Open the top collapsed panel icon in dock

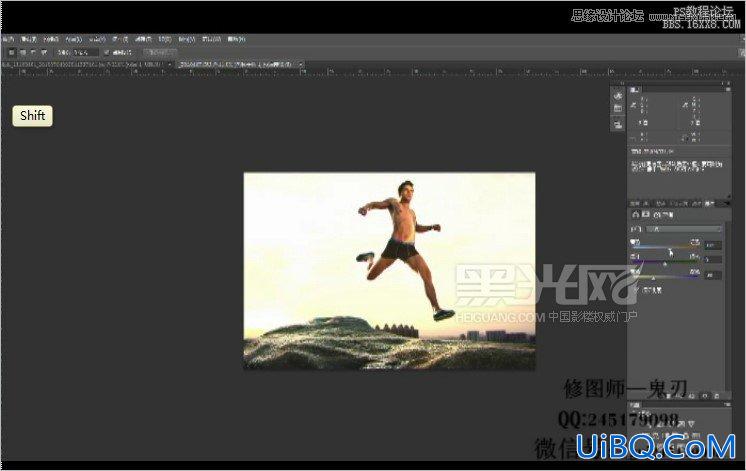618,96
